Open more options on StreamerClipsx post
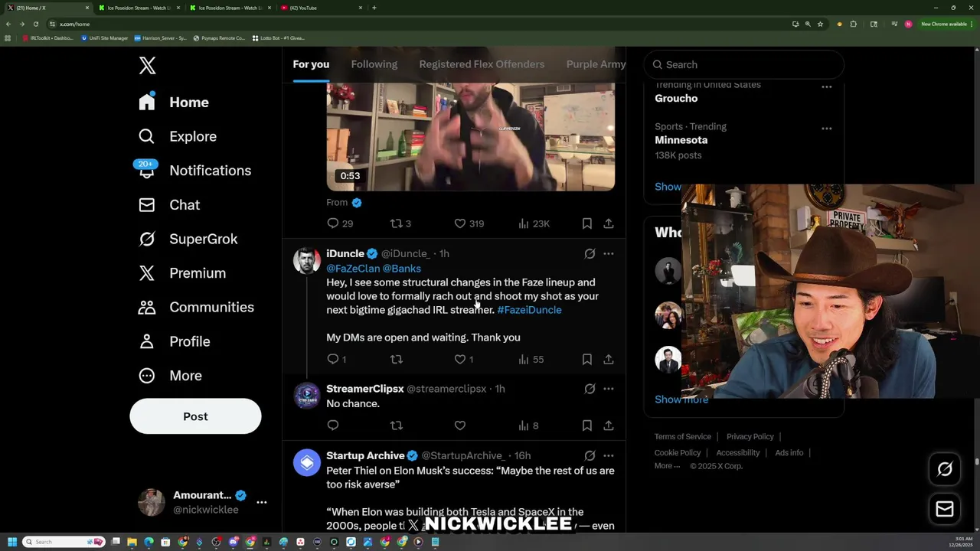This screenshot has height=551, width=980. tap(609, 389)
